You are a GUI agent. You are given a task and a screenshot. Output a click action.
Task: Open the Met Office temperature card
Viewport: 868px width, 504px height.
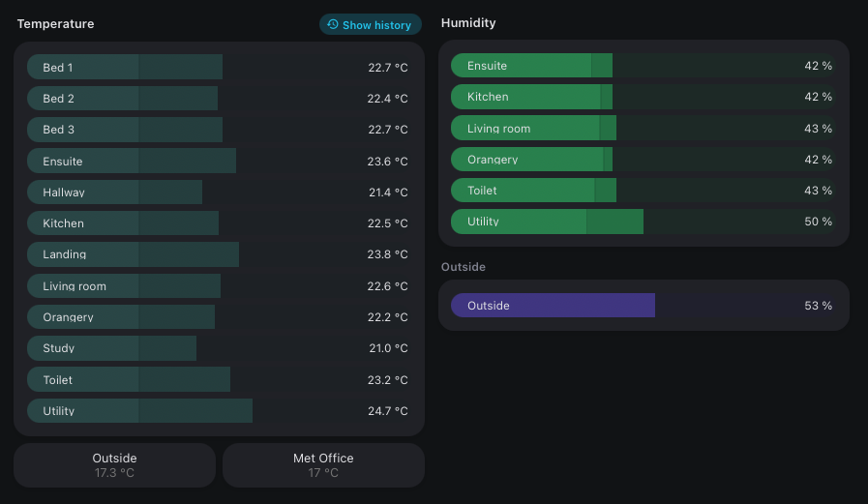[x=323, y=465]
